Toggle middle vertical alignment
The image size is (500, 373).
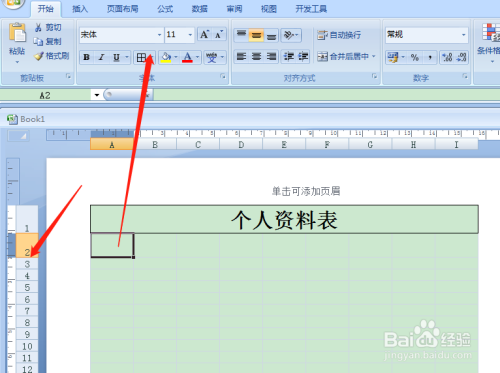point(256,35)
